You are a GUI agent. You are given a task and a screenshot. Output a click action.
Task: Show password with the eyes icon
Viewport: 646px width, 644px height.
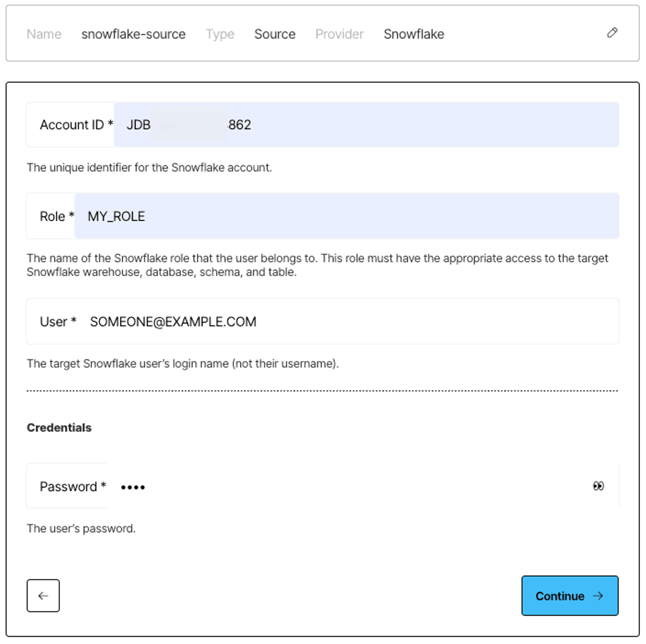coord(598,486)
